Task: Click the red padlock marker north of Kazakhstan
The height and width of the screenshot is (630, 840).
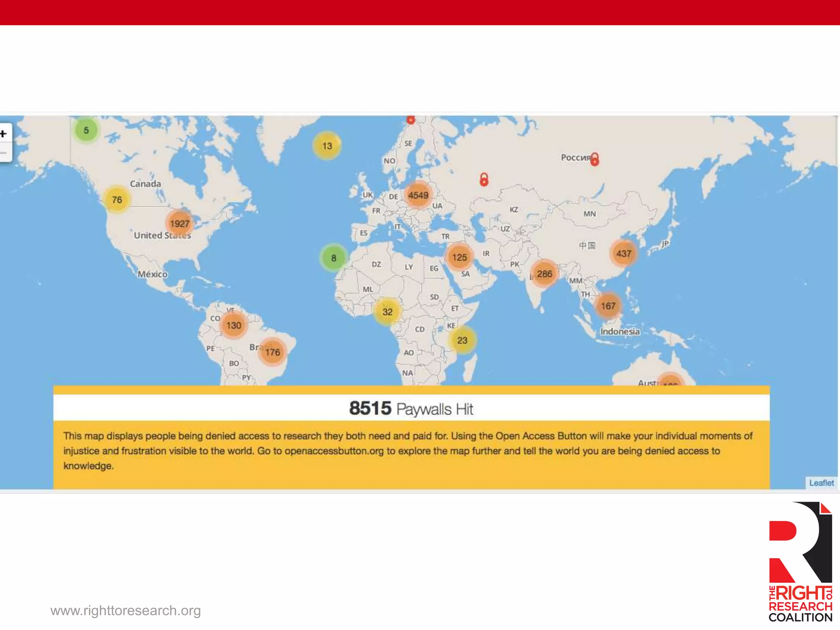Action: [484, 180]
